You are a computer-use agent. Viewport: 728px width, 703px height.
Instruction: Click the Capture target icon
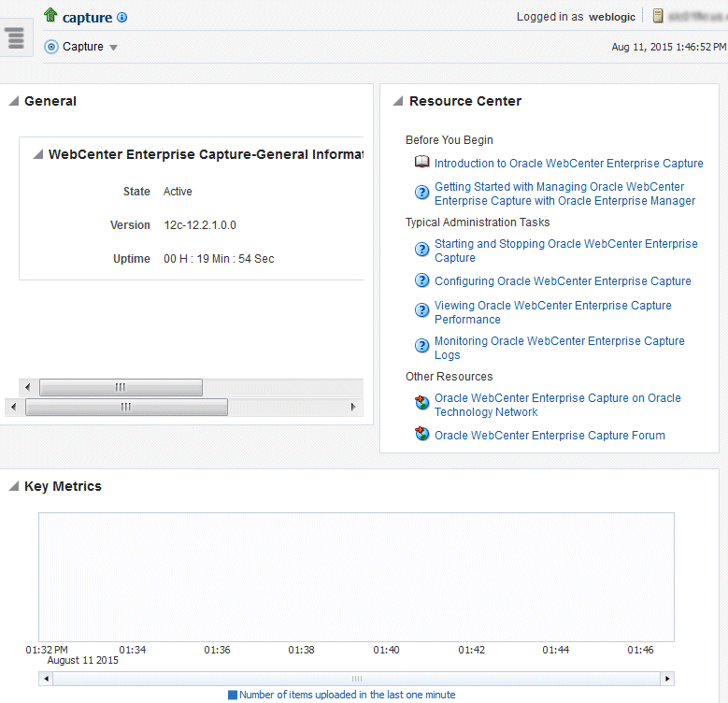coord(51,47)
